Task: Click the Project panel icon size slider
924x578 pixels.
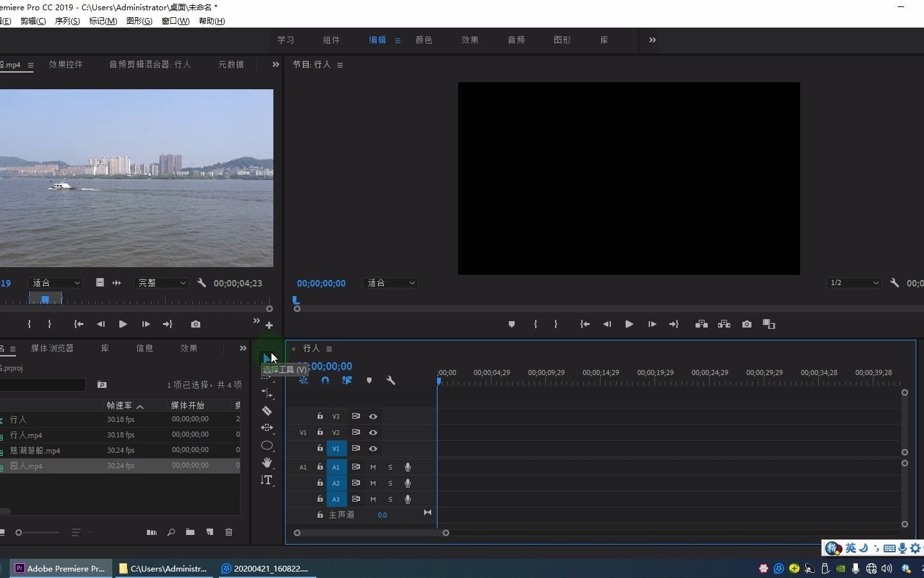Action: click(19, 532)
